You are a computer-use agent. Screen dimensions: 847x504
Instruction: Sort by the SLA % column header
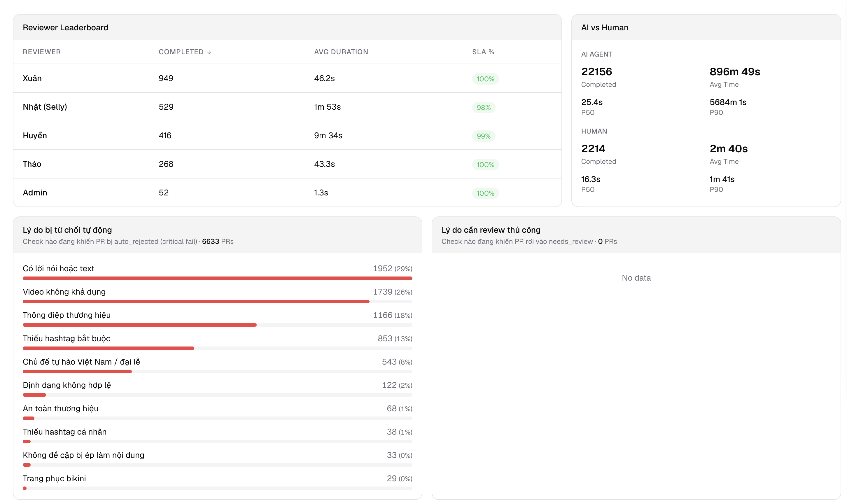(483, 52)
